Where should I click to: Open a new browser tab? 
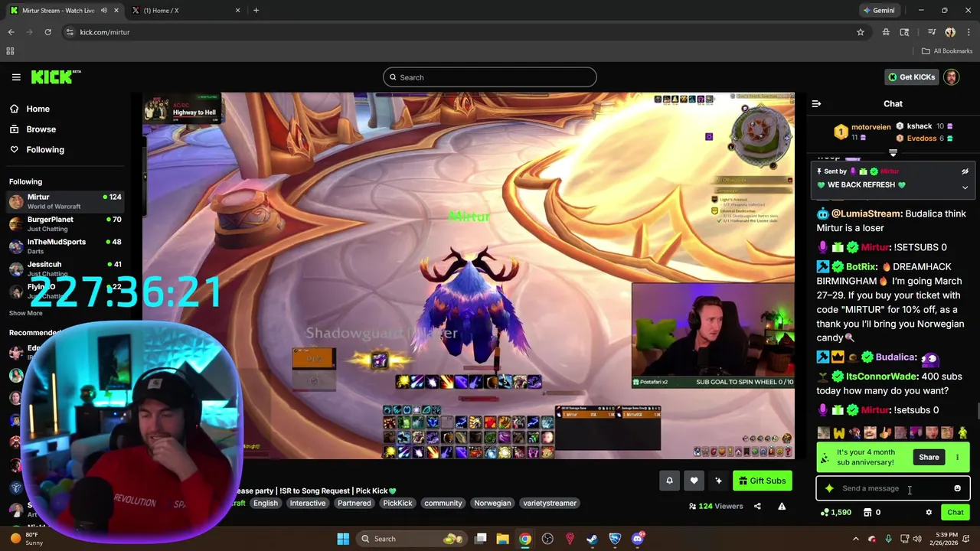256,11
